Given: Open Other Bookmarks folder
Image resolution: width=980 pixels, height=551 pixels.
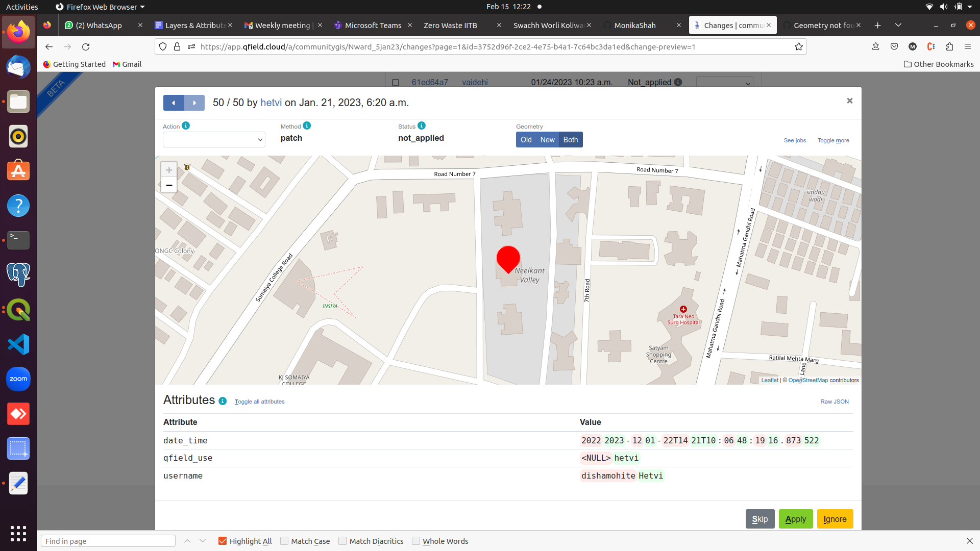Looking at the screenshot, I should tap(939, 64).
